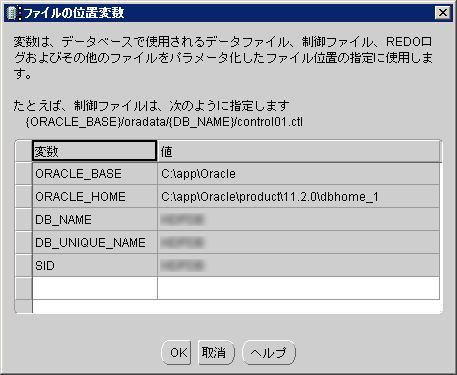Select the row header for SID
This screenshot has width=457, height=375.
[24, 266]
